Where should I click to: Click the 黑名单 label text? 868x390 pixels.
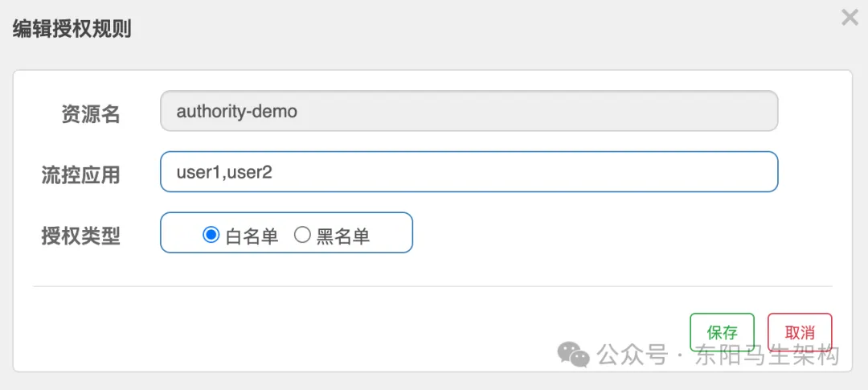[x=343, y=236]
